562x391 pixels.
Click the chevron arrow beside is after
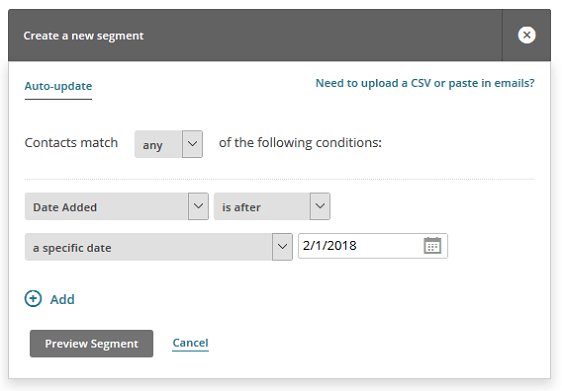(320, 206)
